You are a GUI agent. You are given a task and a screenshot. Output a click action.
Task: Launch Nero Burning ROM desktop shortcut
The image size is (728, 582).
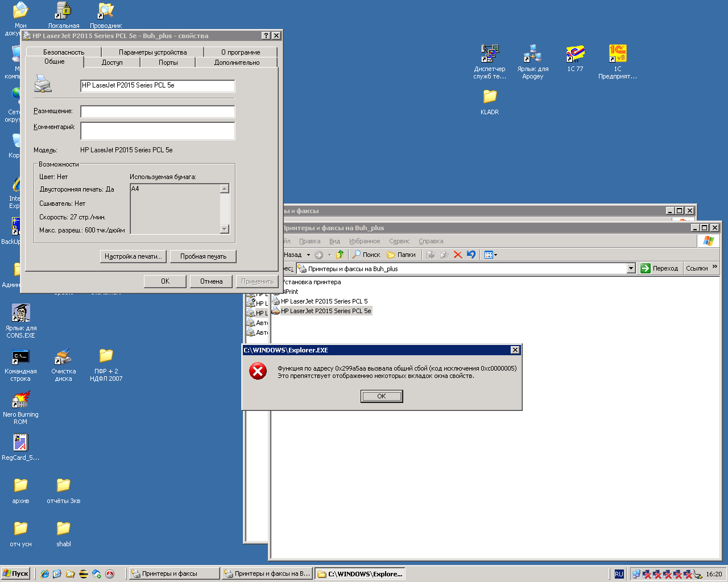click(x=20, y=408)
